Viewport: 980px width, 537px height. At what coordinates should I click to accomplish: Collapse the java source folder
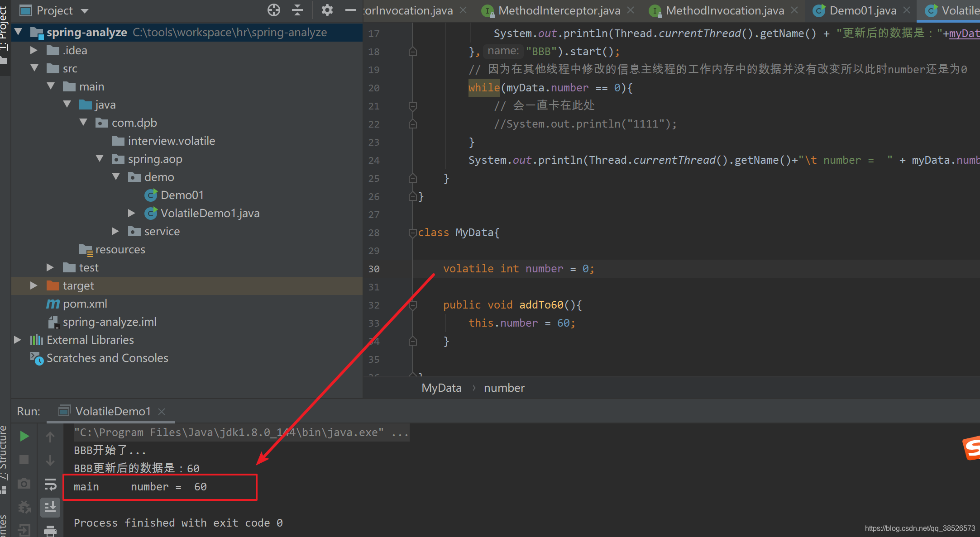[67, 105]
